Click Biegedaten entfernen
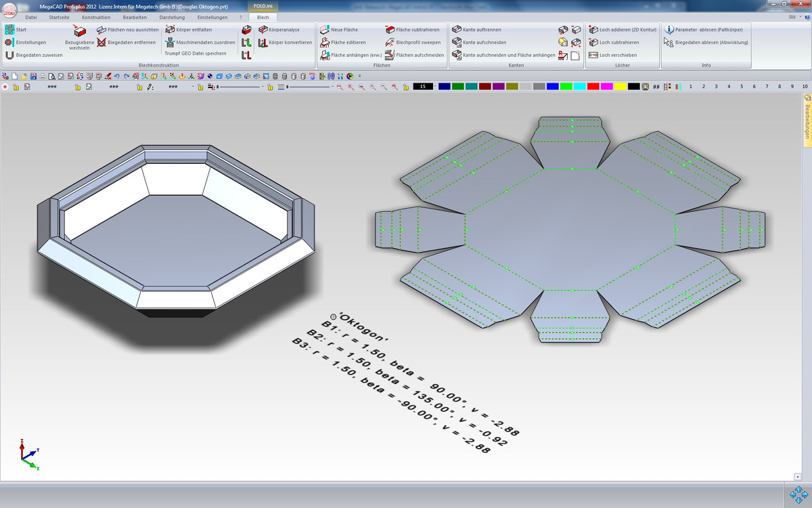Image resolution: width=812 pixels, height=508 pixels. click(127, 42)
